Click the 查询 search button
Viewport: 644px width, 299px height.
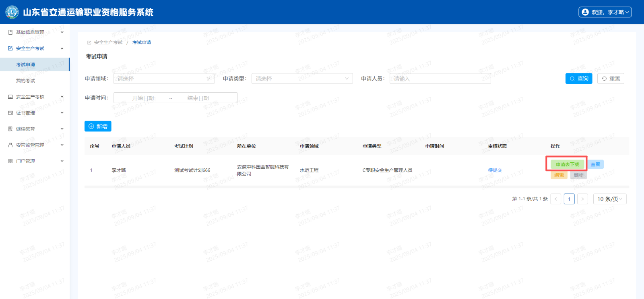click(579, 79)
